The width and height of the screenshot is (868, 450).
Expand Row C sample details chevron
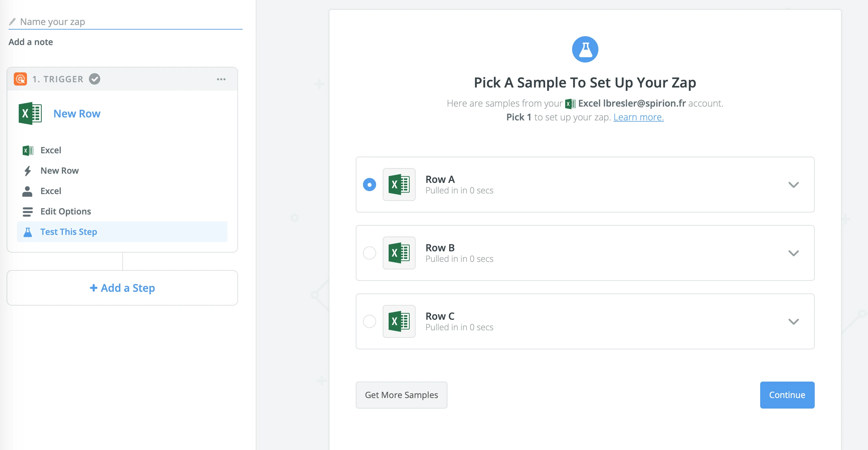click(794, 321)
